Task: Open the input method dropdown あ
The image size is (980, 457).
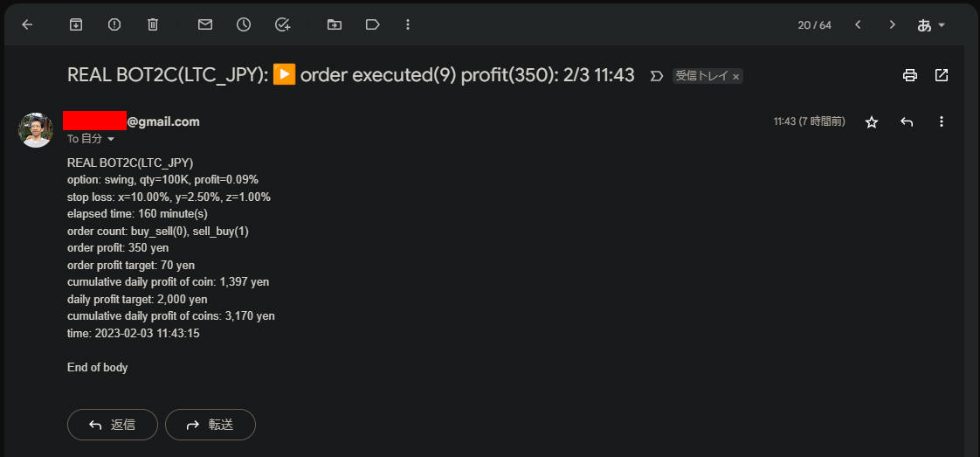Action: click(930, 25)
